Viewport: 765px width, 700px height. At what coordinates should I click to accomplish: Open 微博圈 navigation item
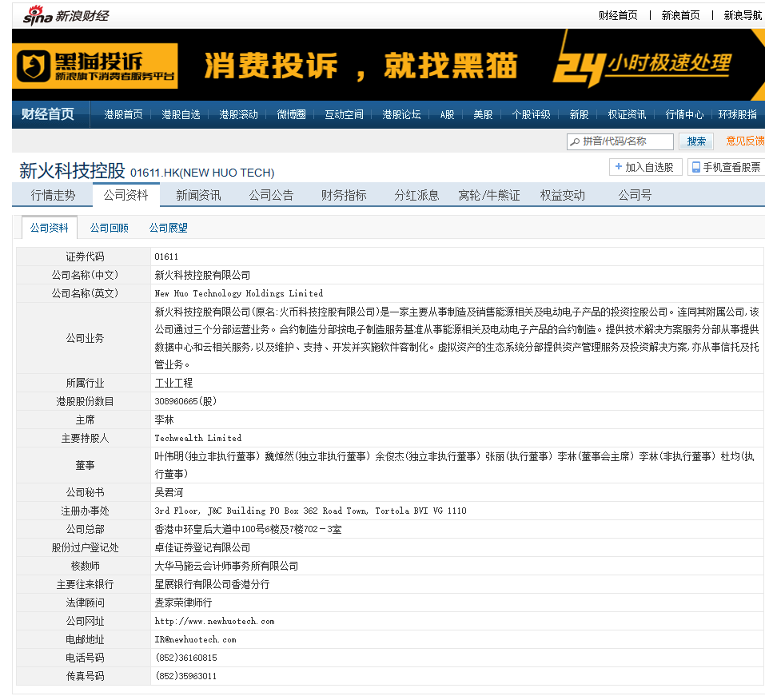coord(291,114)
